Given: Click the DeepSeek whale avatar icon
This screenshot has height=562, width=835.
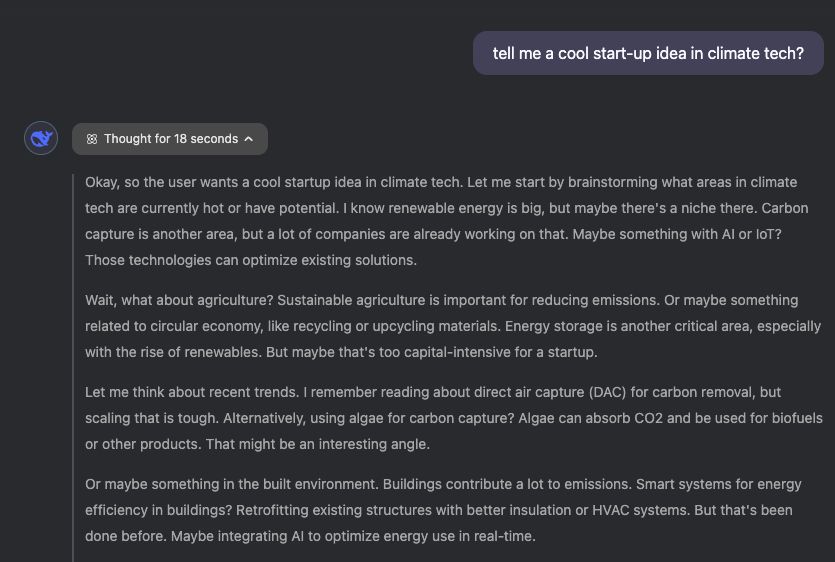Looking at the screenshot, I should point(41,138).
